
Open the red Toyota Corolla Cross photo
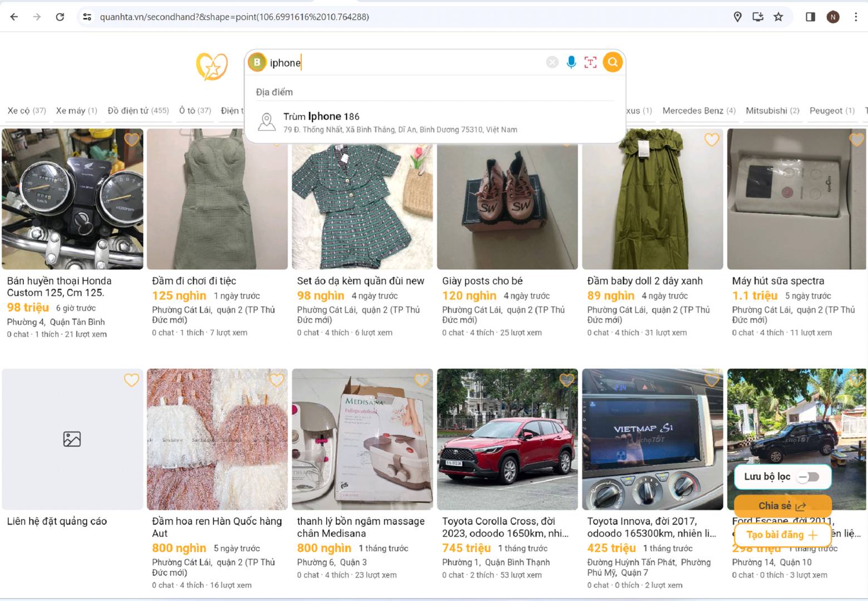coord(507,439)
